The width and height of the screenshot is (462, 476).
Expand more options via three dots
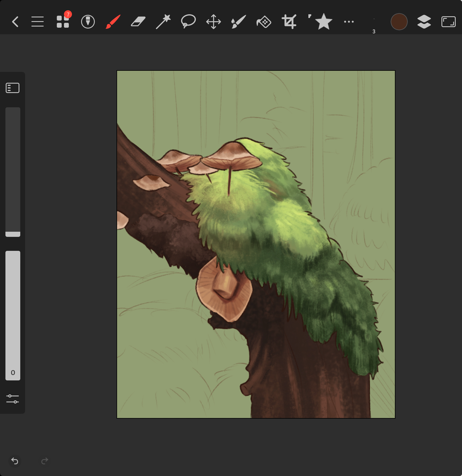(x=349, y=22)
